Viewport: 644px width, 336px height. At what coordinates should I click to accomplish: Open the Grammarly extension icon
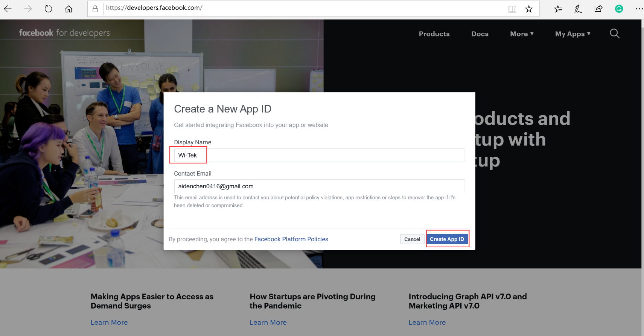point(619,9)
